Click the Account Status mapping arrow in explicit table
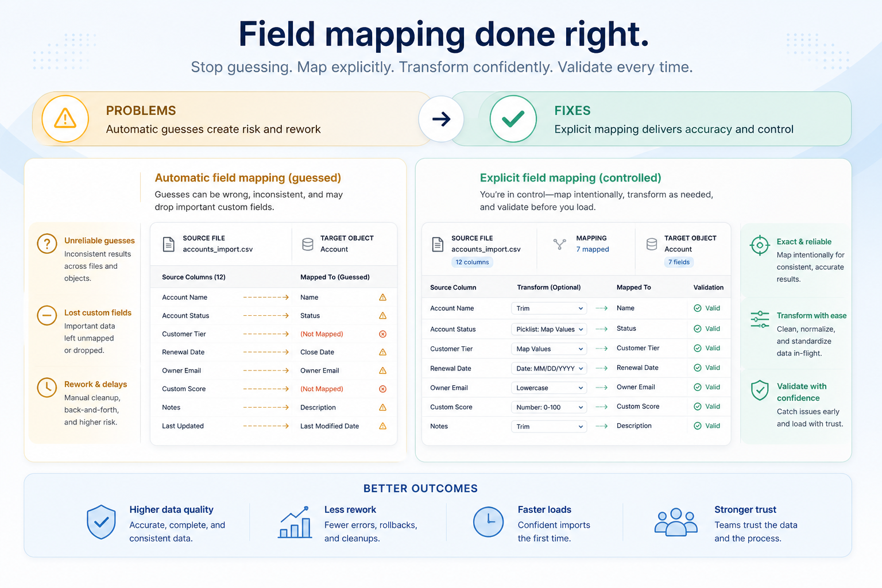The width and height of the screenshot is (882, 588). 602,329
